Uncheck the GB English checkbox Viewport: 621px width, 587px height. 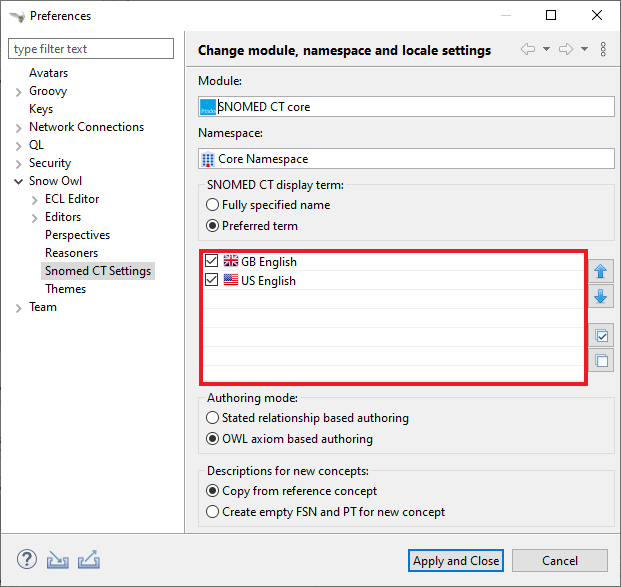pyautogui.click(x=211, y=262)
